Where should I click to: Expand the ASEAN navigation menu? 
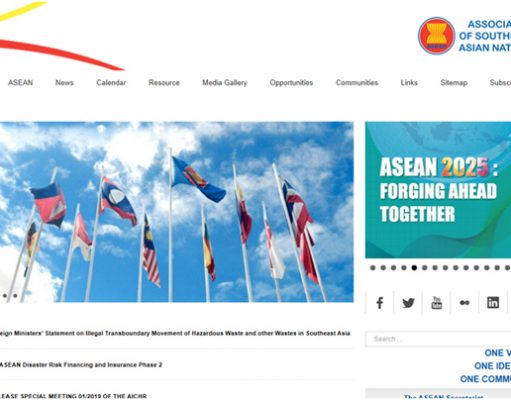[20, 83]
